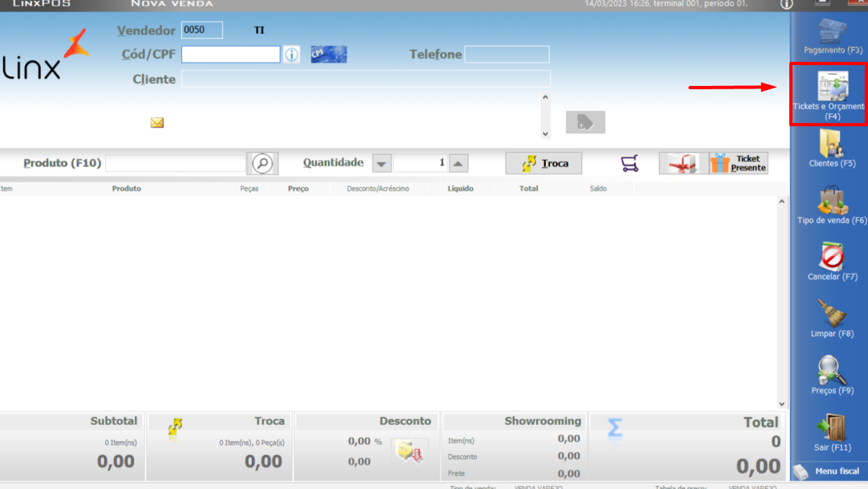Click the CPF card icon

329,54
